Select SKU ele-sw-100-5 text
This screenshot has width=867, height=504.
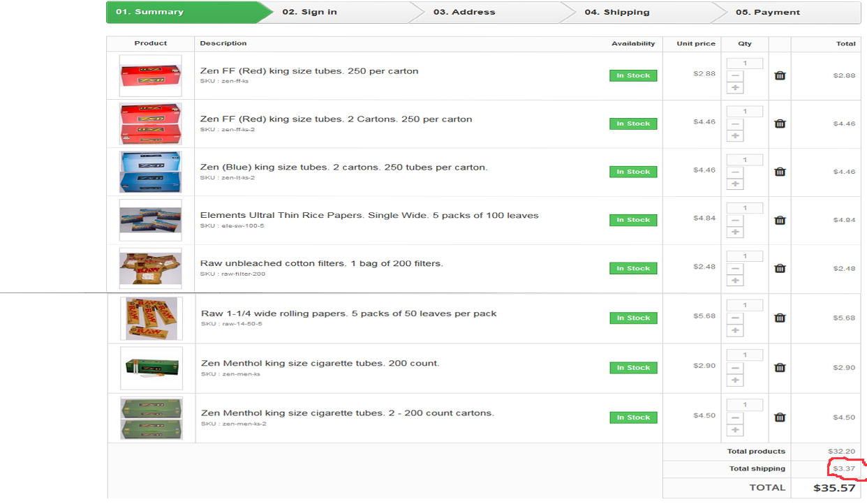[x=232, y=225]
